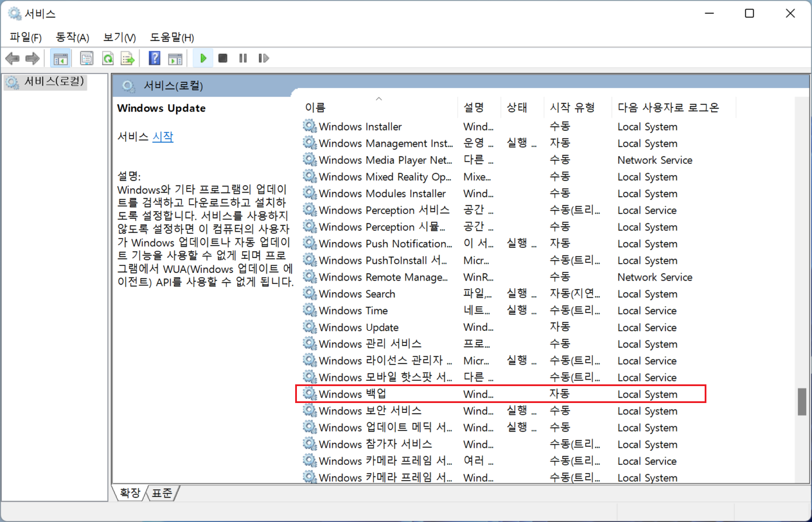Image resolution: width=812 pixels, height=522 pixels.
Task: Stop the service with the square stop icon
Action: click(x=223, y=58)
